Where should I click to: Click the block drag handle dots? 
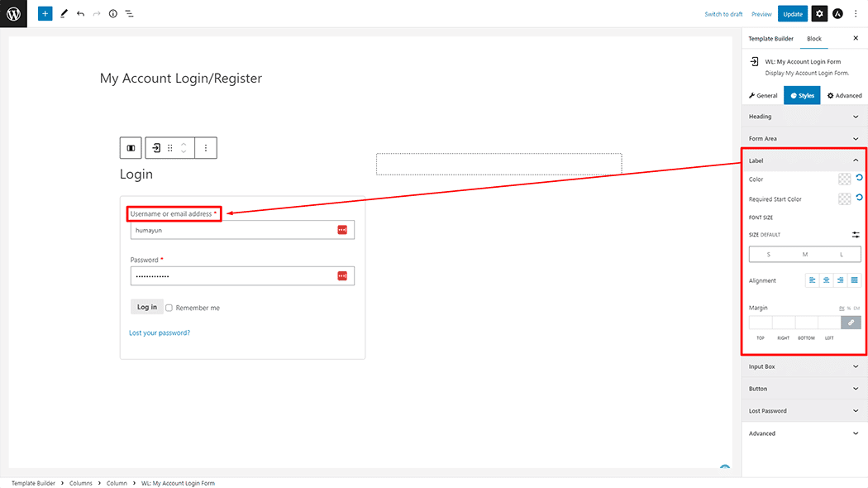point(170,148)
